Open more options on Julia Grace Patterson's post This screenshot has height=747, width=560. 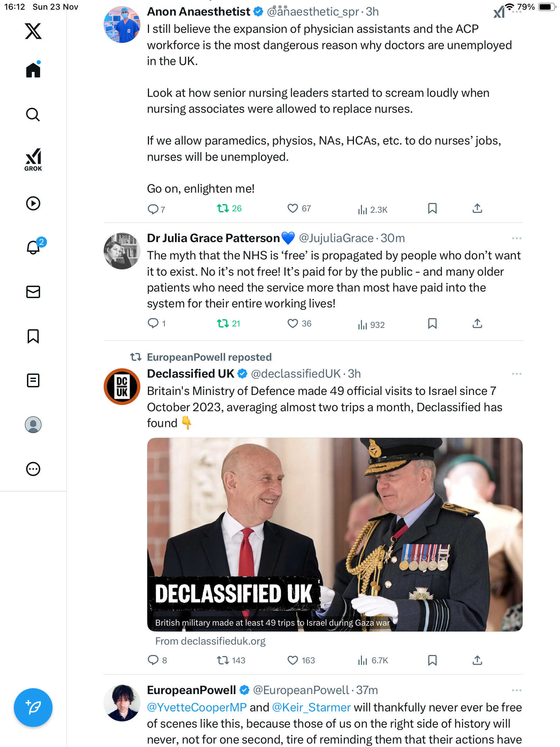pos(516,238)
